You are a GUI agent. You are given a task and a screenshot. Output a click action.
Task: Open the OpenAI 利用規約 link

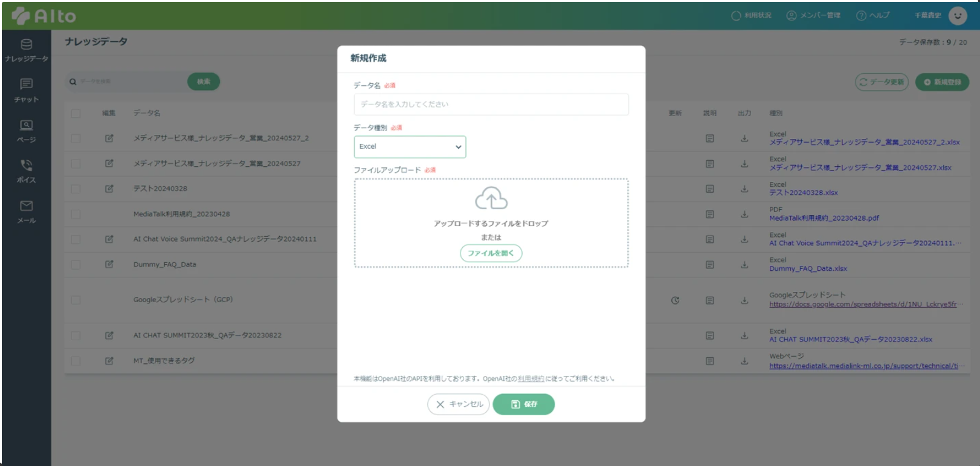pyautogui.click(x=530, y=379)
